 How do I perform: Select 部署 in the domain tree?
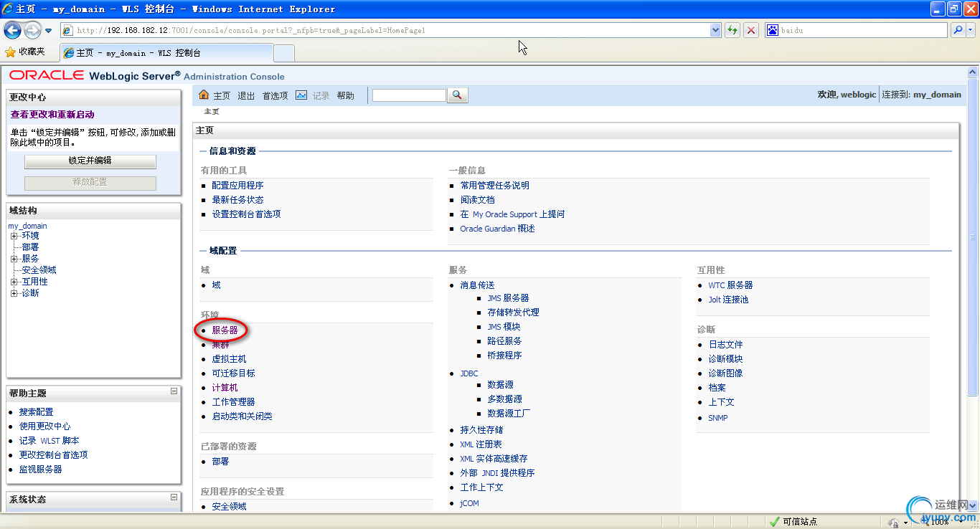tap(30, 247)
